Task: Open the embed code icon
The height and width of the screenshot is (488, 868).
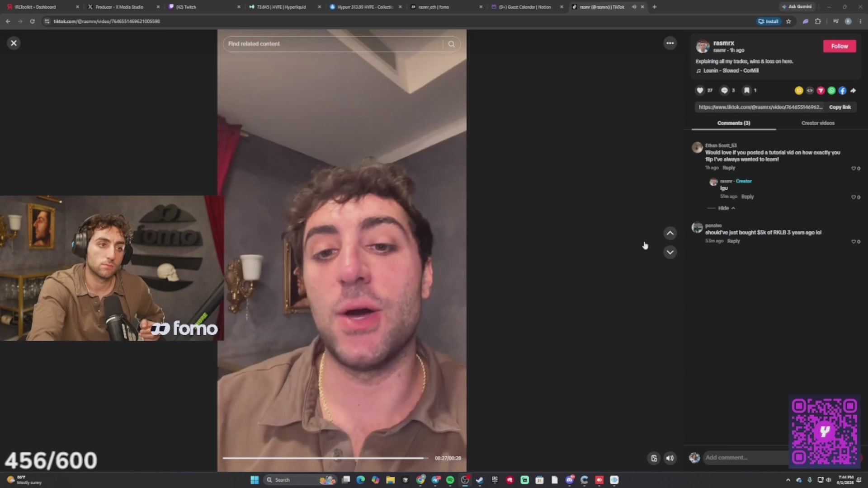Action: (x=810, y=90)
